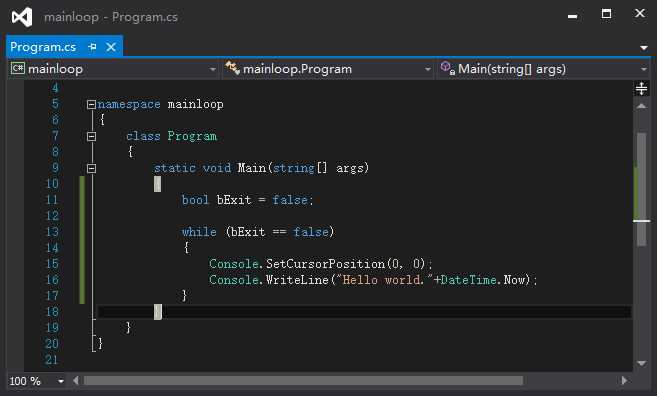Maximize the Visual Studio window
Image resolution: width=657 pixels, height=396 pixels.
pyautogui.click(x=606, y=14)
